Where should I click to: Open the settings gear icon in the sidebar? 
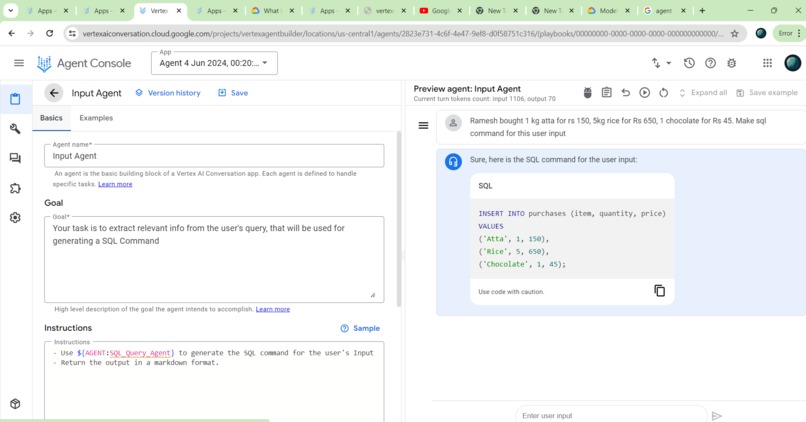(x=15, y=217)
